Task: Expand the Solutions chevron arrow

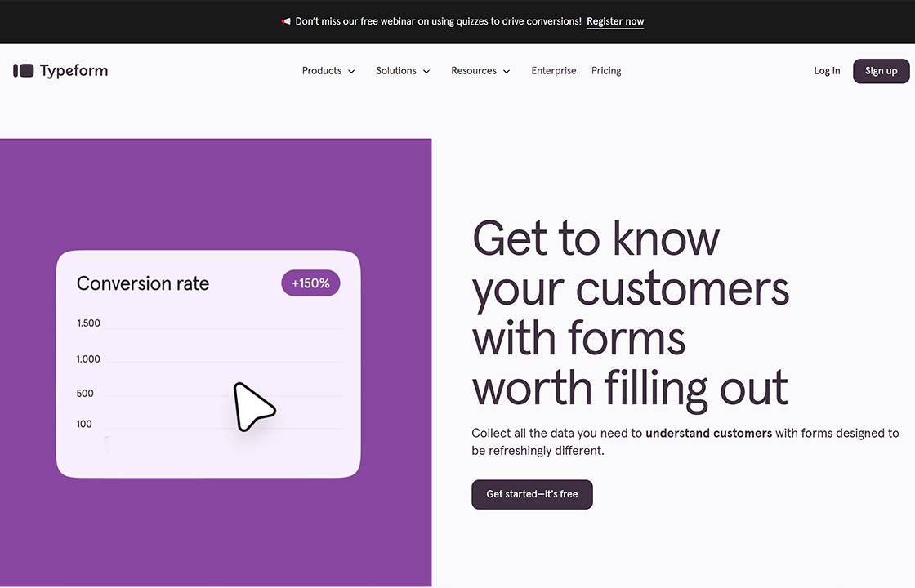Action: click(x=426, y=71)
